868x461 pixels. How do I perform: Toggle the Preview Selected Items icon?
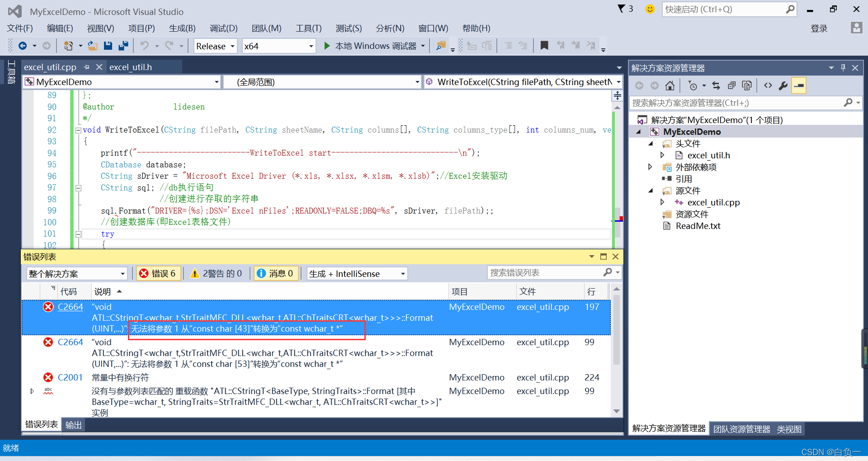(x=799, y=86)
